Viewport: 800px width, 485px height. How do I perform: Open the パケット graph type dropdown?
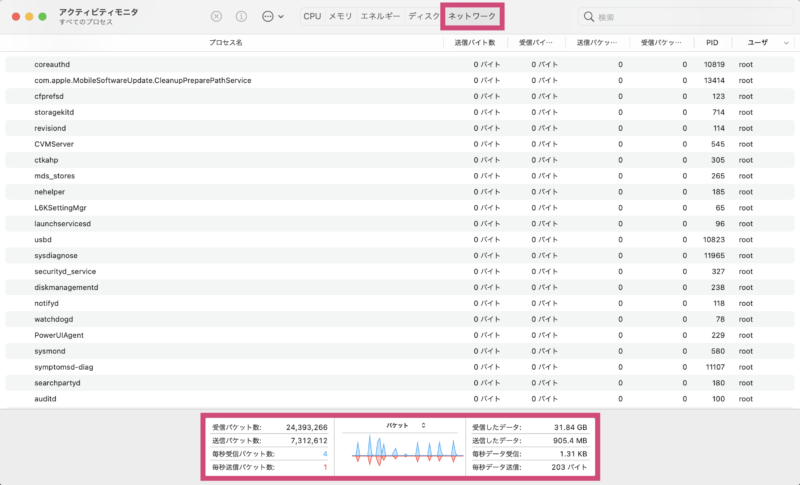coord(405,425)
